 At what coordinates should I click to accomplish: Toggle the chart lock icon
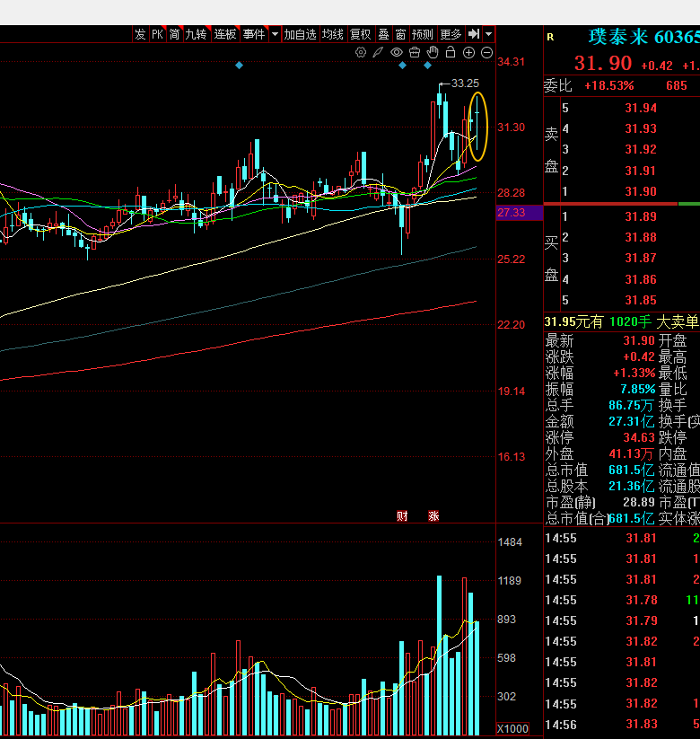point(451,52)
